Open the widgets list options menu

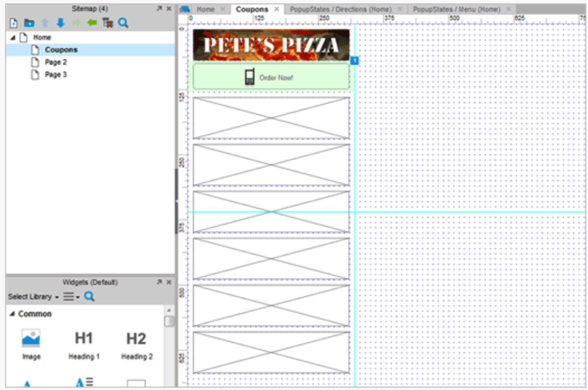click(x=71, y=297)
